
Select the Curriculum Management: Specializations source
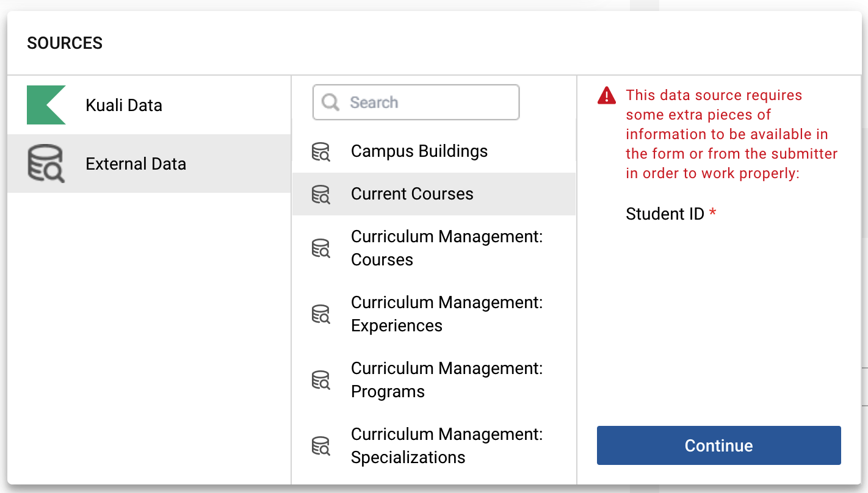(x=446, y=445)
